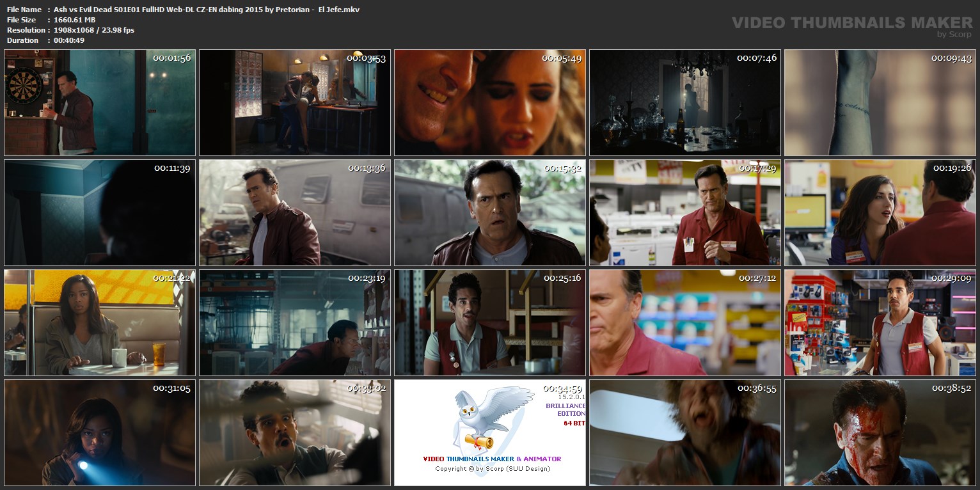Click the Copyright by Scorp text
The width and height of the screenshot is (980, 490).
[x=492, y=469]
